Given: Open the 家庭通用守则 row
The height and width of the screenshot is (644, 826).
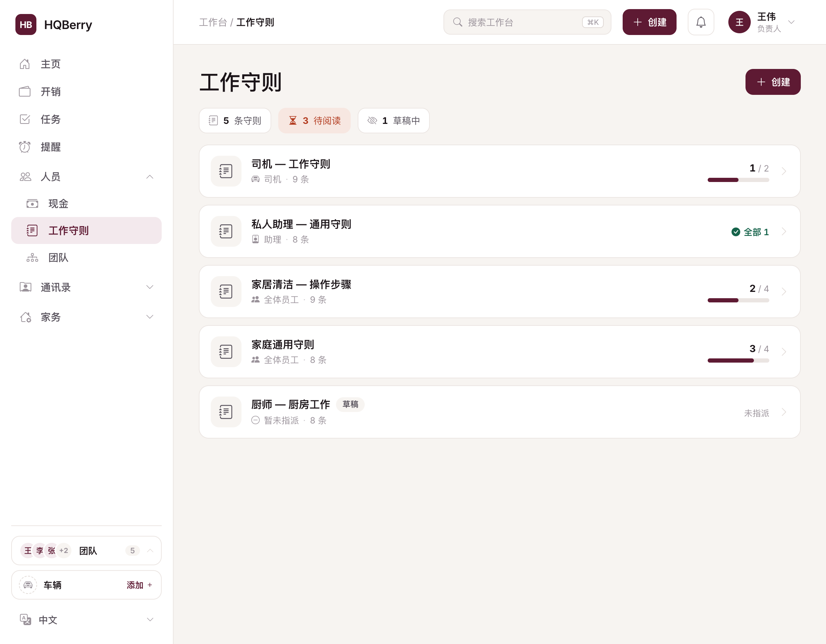Looking at the screenshot, I should (499, 351).
